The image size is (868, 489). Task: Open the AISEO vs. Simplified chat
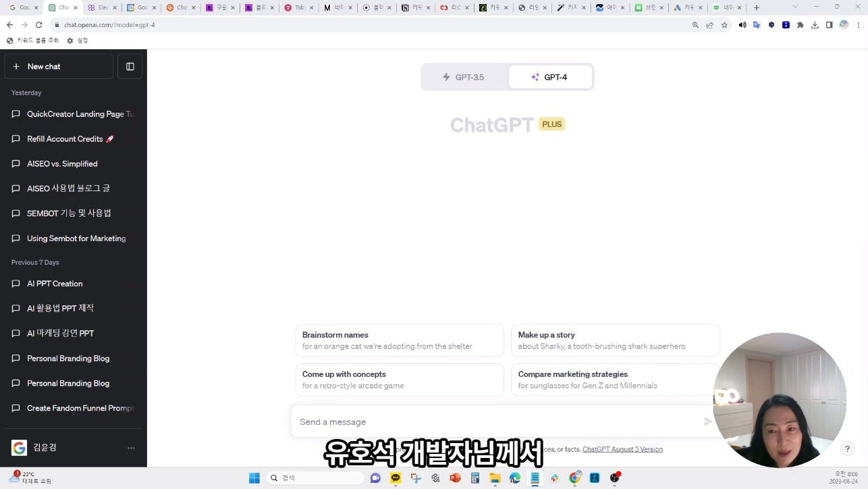(74, 163)
